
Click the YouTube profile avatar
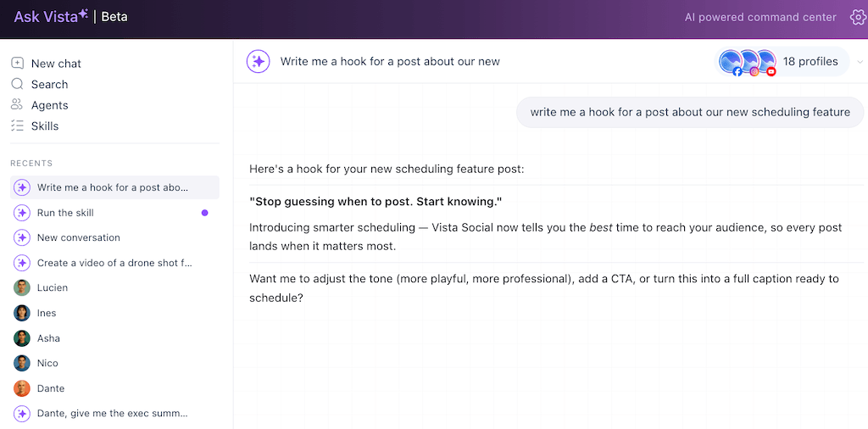pyautogui.click(x=766, y=61)
